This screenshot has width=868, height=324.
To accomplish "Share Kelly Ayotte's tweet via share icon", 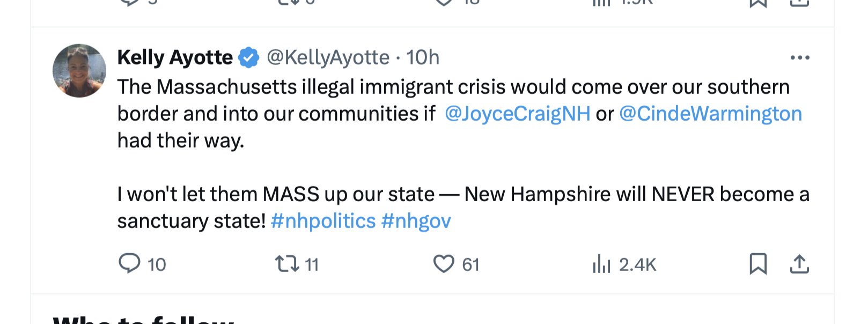I will (x=799, y=264).
